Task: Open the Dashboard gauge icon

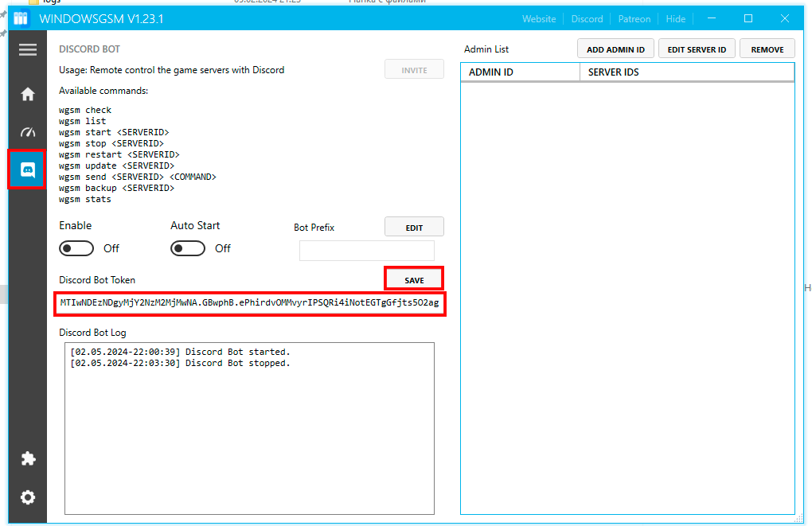Action: 27,132
